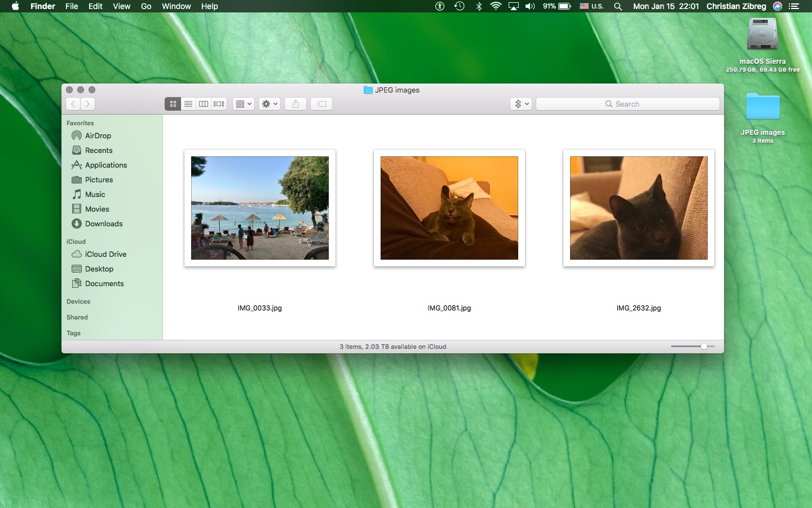Click the Devices sidebar section header
The width and height of the screenshot is (812, 508).
(x=78, y=301)
